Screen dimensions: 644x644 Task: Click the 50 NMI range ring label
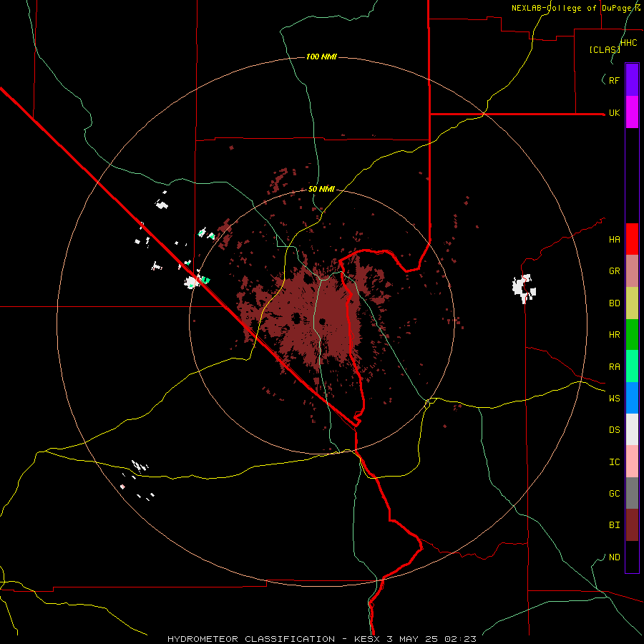click(x=321, y=190)
